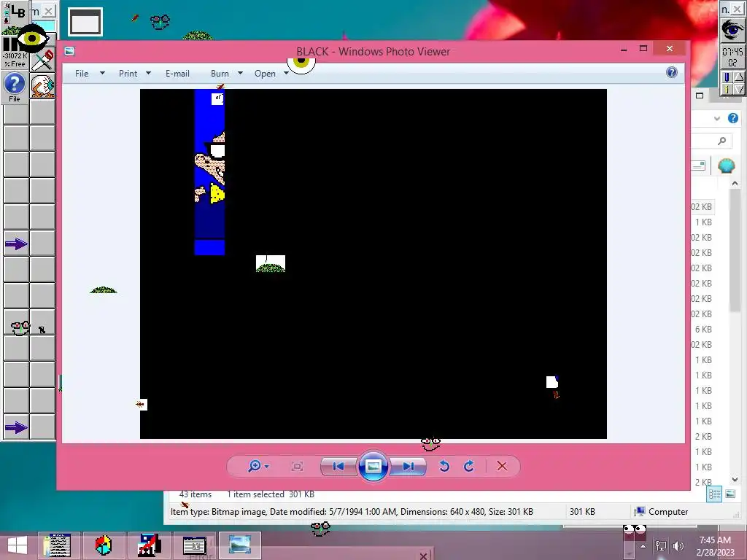
Task: Open the notepad list taskbar icon
Action: point(57,545)
